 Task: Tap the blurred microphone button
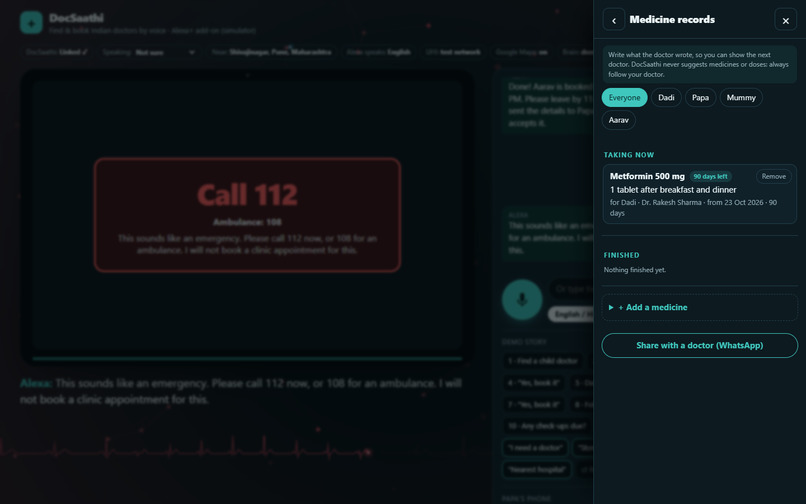522,299
